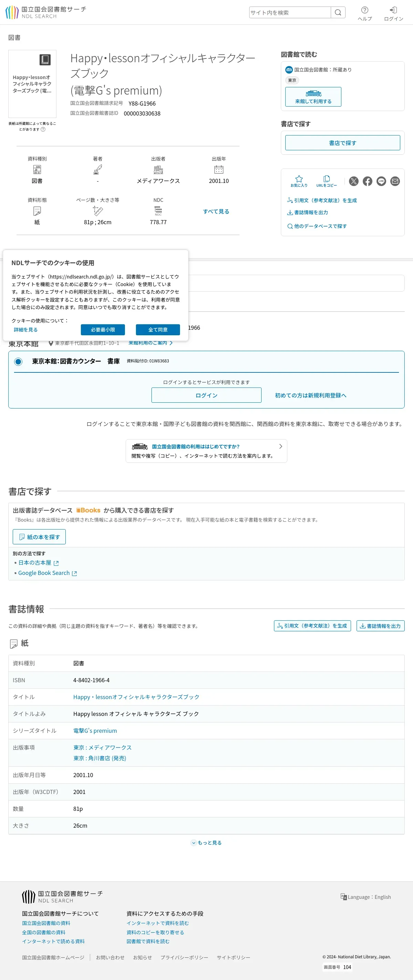Click the footer NDL Search logo
The height and width of the screenshot is (980, 413).
point(62,897)
